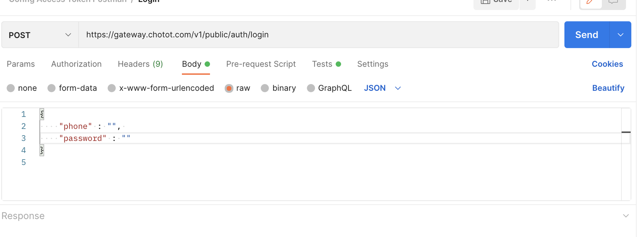Open the Pre-request Script tab
The width and height of the screenshot is (644, 237).
pyautogui.click(x=261, y=64)
